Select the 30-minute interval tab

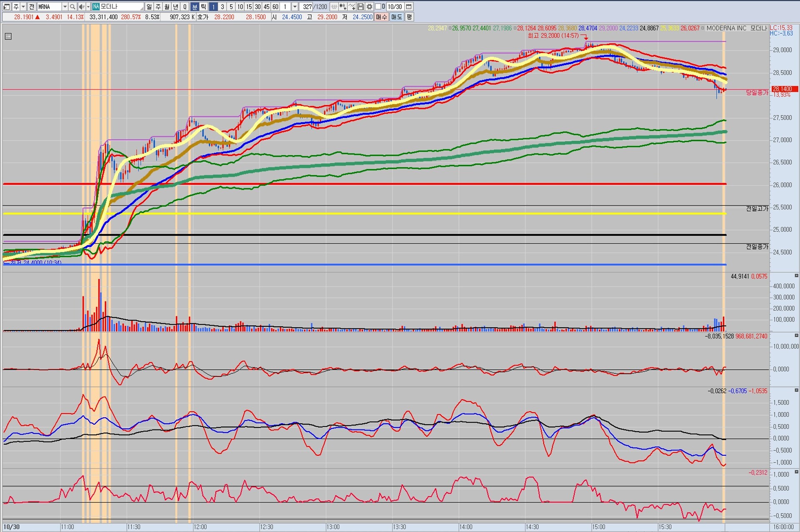tap(257, 7)
